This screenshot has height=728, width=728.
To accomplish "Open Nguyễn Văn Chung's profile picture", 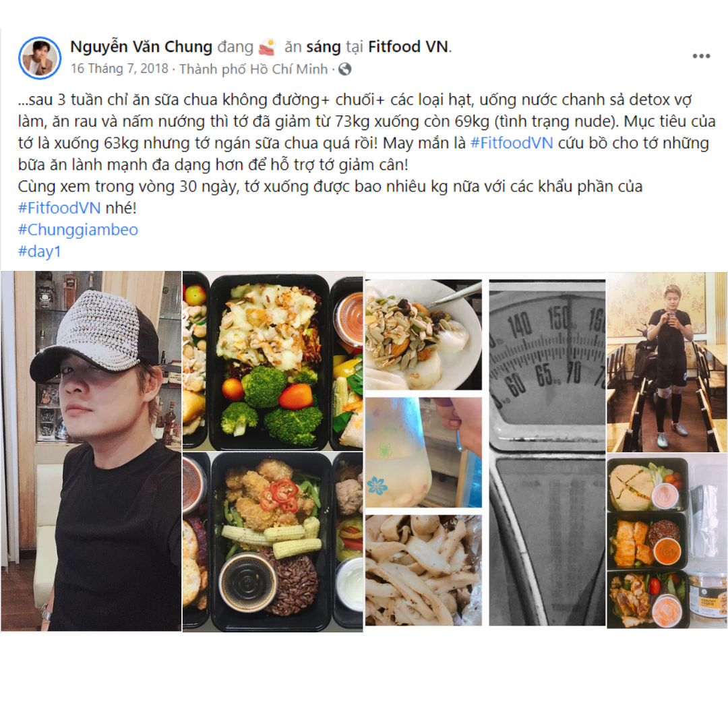I will pyautogui.click(x=40, y=58).
